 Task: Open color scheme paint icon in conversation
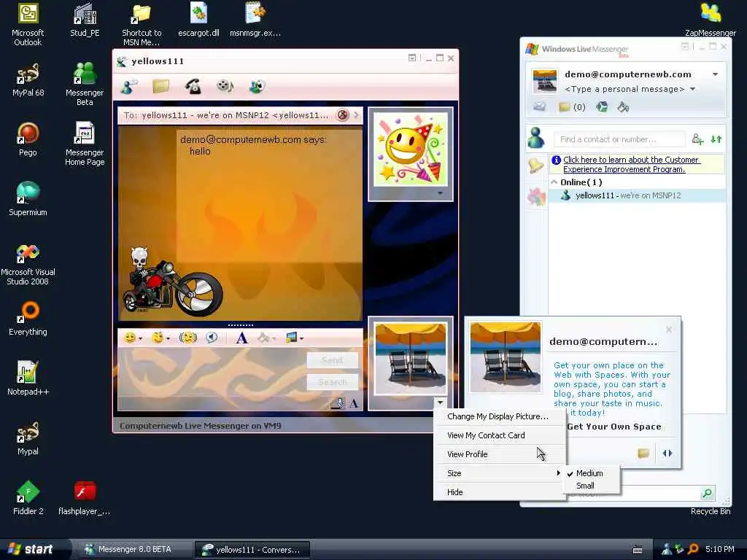(x=263, y=338)
